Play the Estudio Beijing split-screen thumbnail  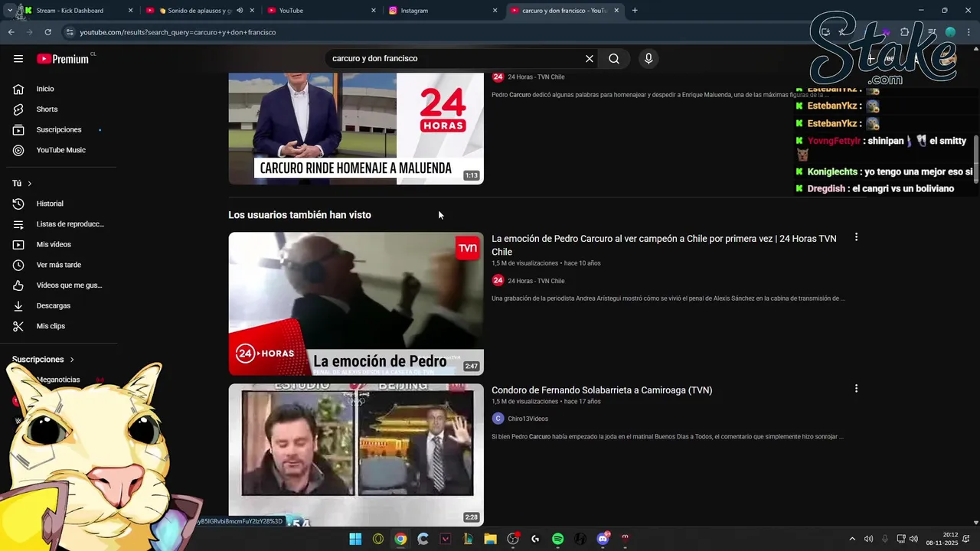(356, 455)
